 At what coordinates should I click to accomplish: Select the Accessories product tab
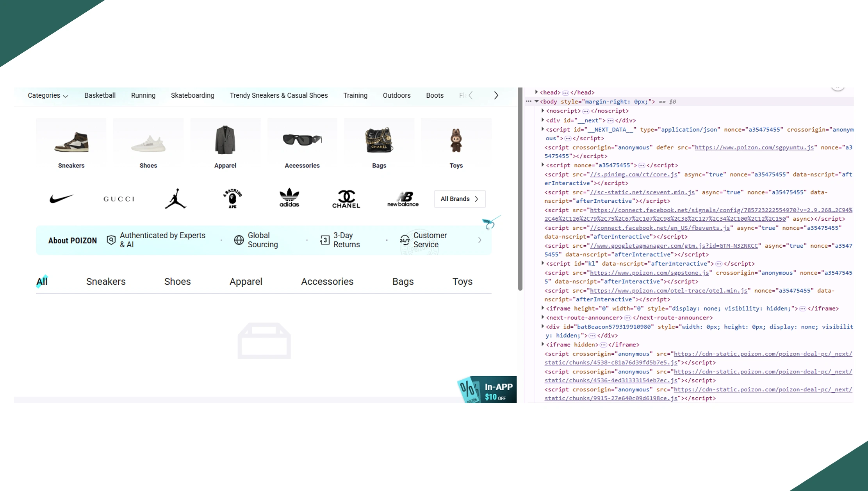coord(327,282)
